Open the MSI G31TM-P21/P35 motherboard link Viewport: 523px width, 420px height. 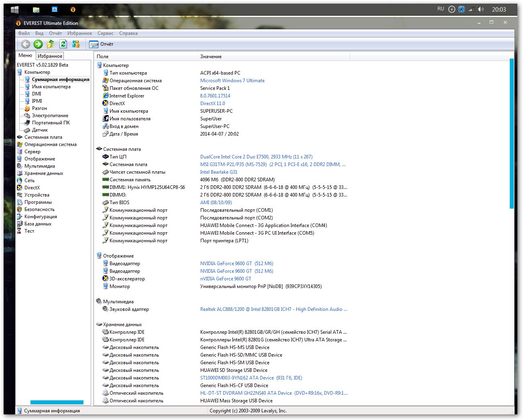(x=273, y=164)
